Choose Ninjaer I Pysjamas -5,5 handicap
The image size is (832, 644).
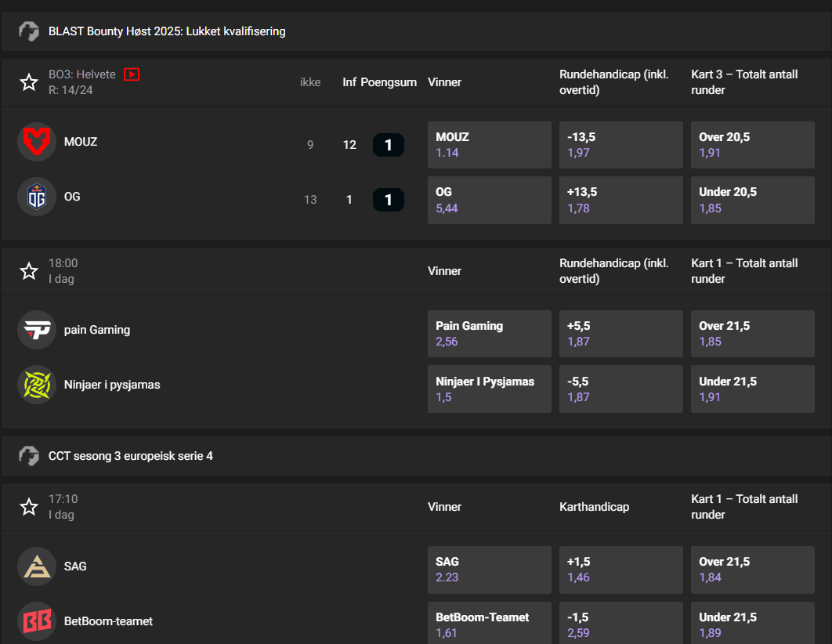pyautogui.click(x=620, y=389)
